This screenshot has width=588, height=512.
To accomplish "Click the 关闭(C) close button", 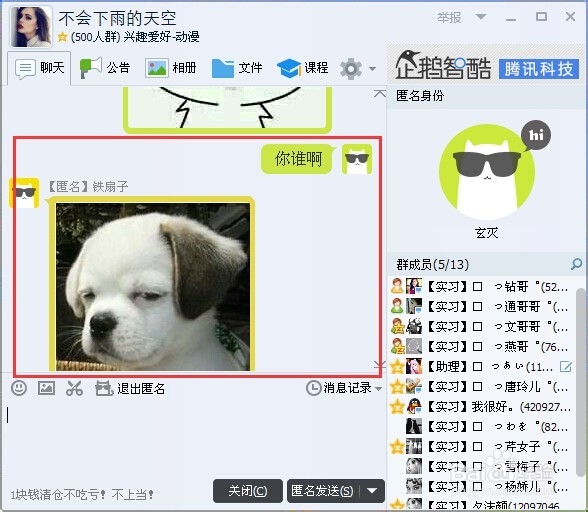I will (248, 491).
